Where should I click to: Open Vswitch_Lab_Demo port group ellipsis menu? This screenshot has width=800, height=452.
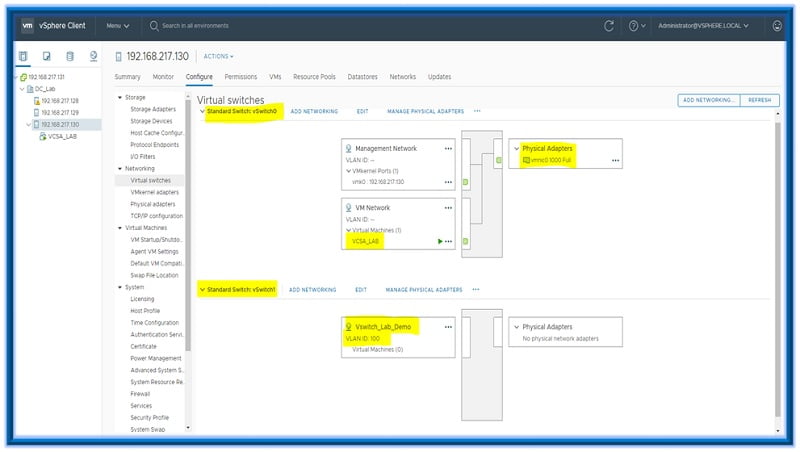pos(448,327)
